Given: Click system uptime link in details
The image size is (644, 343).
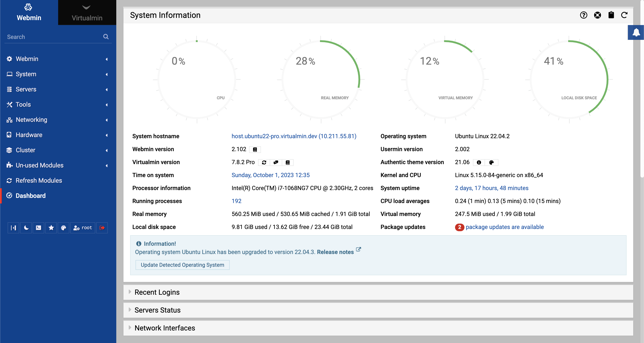Looking at the screenshot, I should (492, 188).
